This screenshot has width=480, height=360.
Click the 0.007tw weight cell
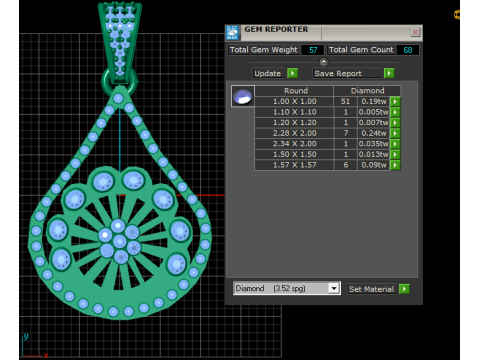374,123
